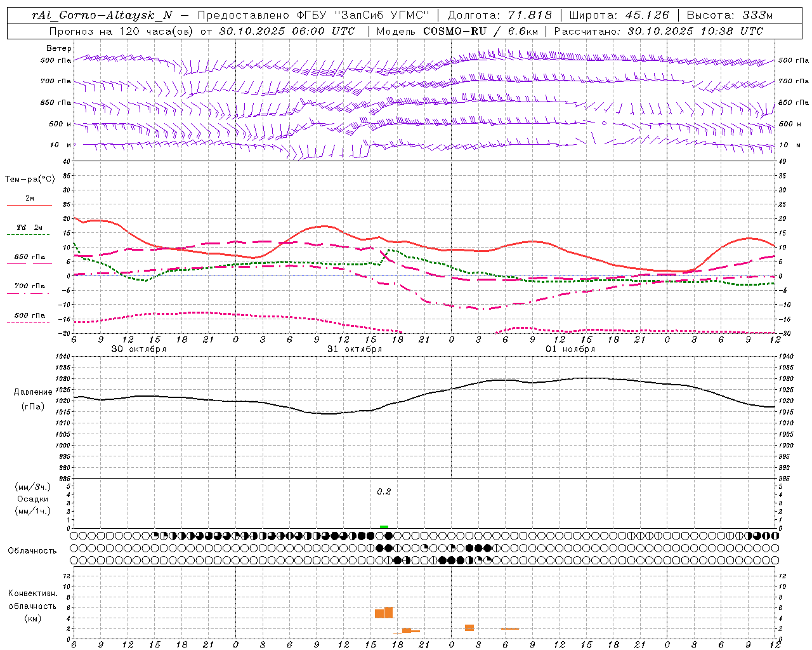Click the "30 октября" date label
The image size is (812, 650).
click(x=139, y=349)
